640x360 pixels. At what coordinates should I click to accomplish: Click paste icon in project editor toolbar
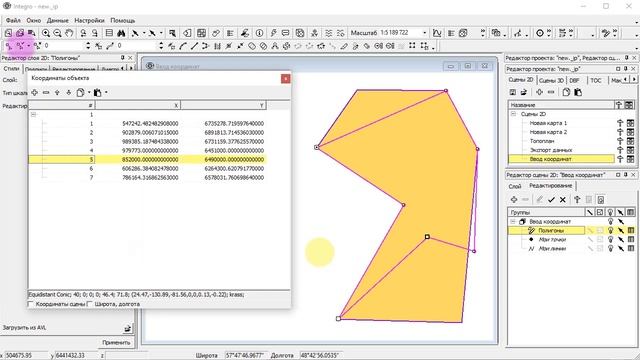coord(578,92)
